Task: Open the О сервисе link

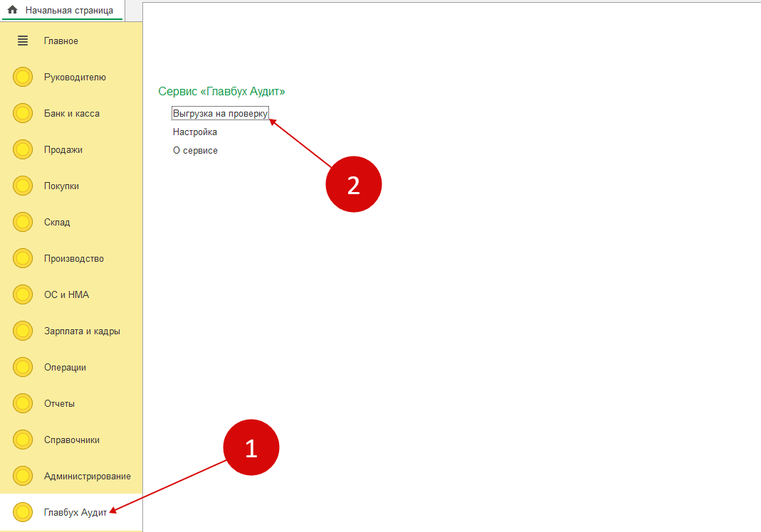Action: 195,151
